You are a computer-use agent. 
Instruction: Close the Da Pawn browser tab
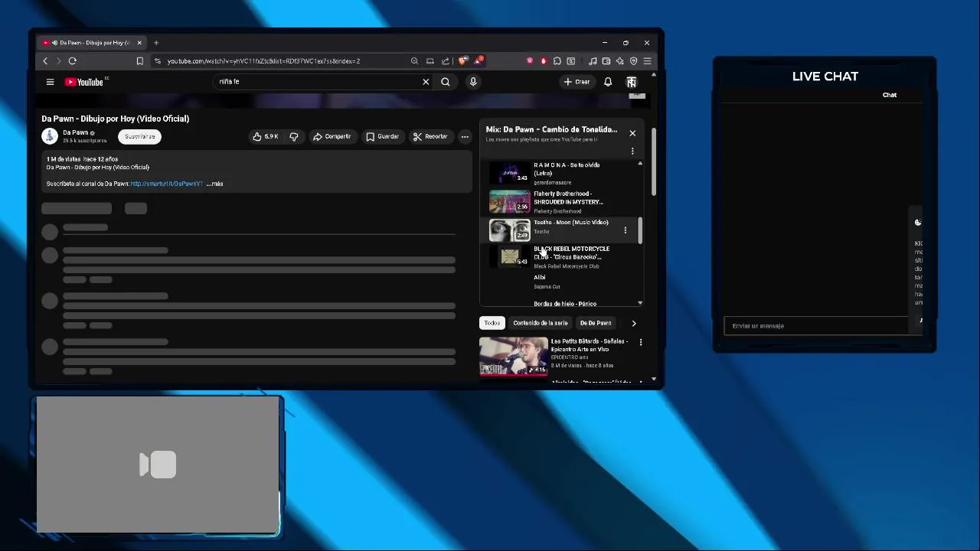tap(139, 43)
